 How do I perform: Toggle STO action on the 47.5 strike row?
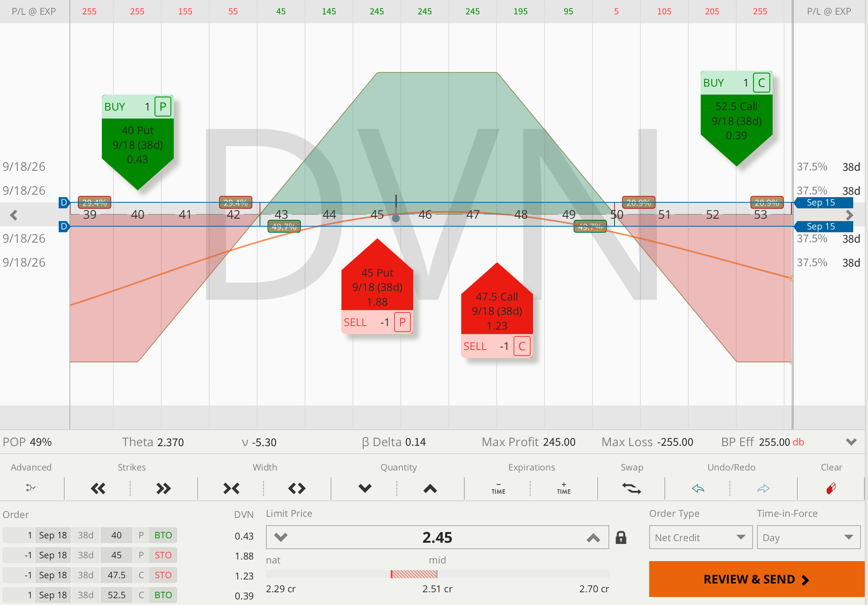(163, 575)
